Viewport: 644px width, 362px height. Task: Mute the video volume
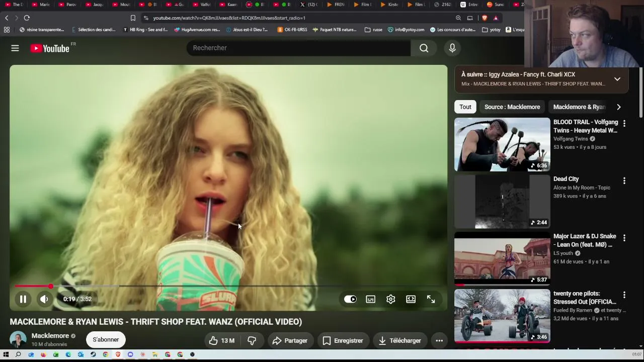point(44,299)
